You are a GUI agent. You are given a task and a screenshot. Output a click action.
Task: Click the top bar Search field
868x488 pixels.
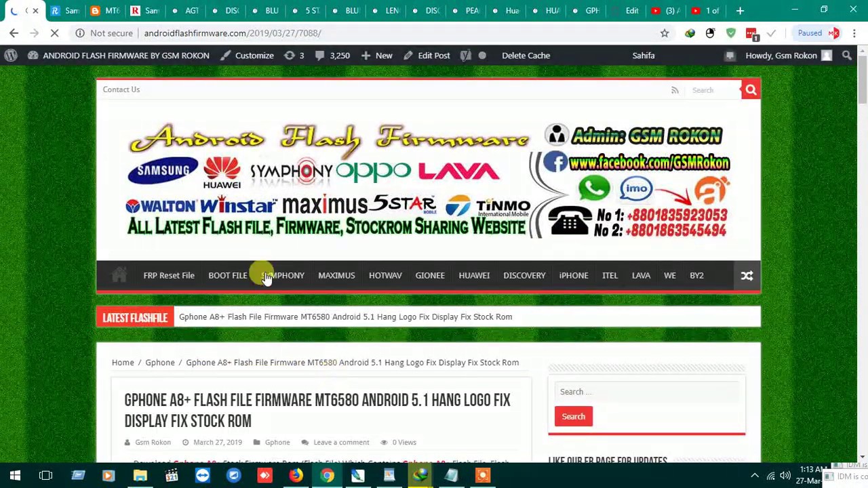(712, 90)
